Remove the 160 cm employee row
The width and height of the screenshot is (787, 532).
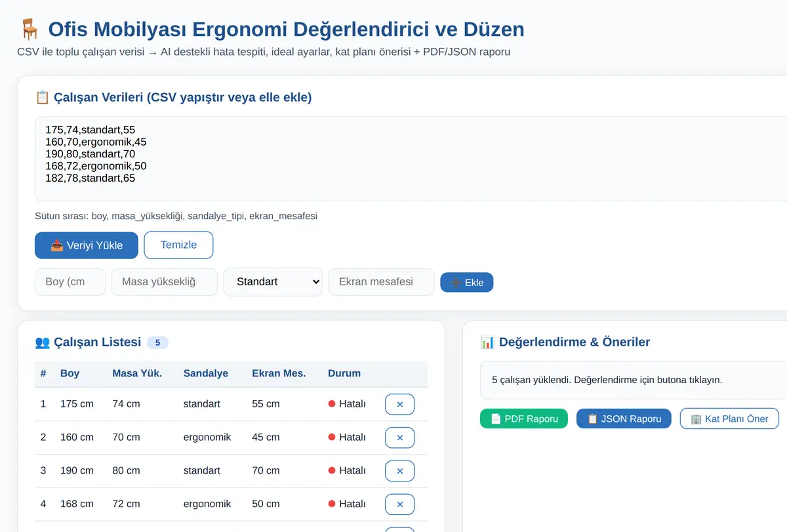pyautogui.click(x=399, y=438)
